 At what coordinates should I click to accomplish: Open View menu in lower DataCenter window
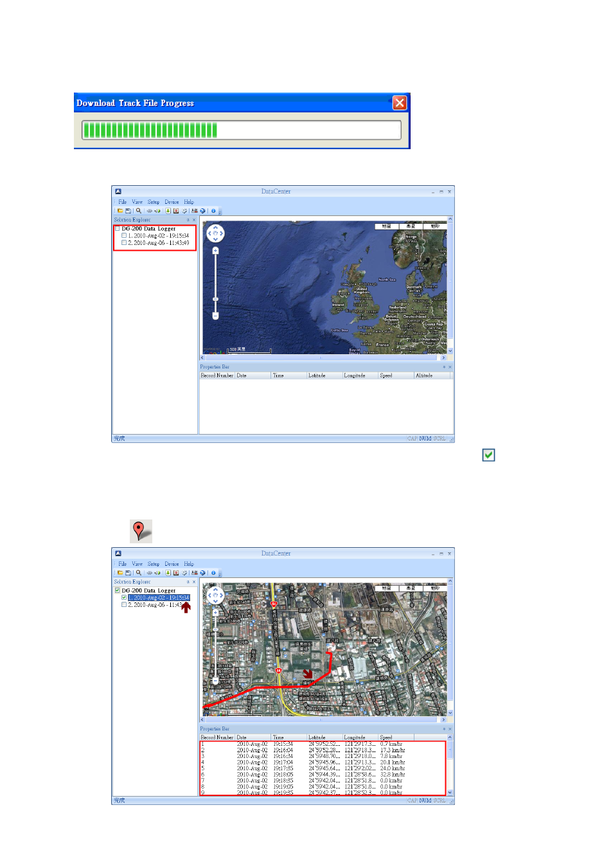click(x=138, y=564)
